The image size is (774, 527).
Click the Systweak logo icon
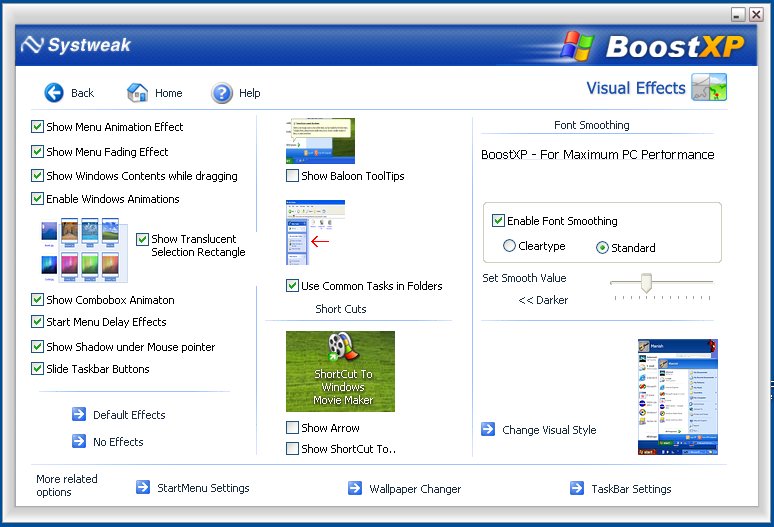(33, 45)
